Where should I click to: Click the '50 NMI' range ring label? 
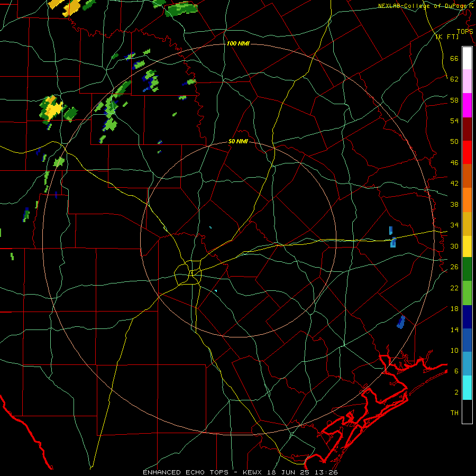coord(238,141)
